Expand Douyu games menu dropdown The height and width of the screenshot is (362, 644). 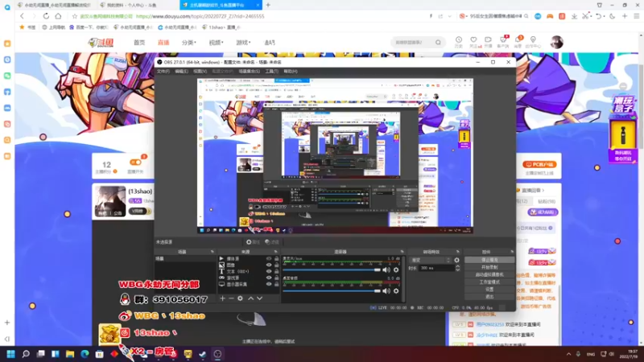point(243,43)
